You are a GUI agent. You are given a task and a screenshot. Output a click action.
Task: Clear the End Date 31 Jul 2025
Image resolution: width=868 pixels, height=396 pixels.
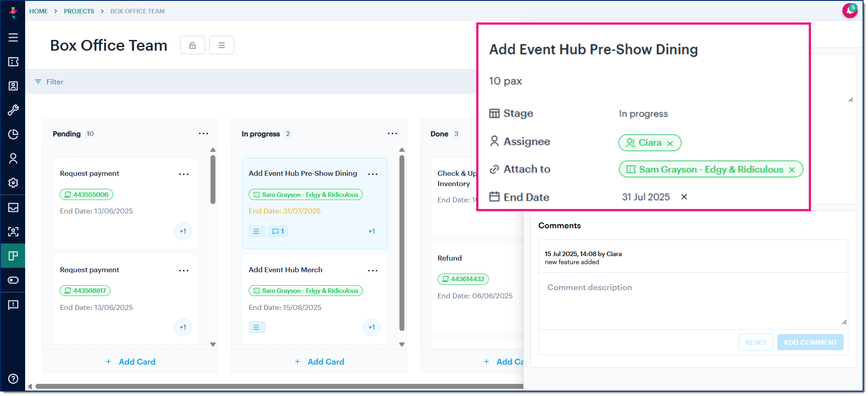point(684,197)
